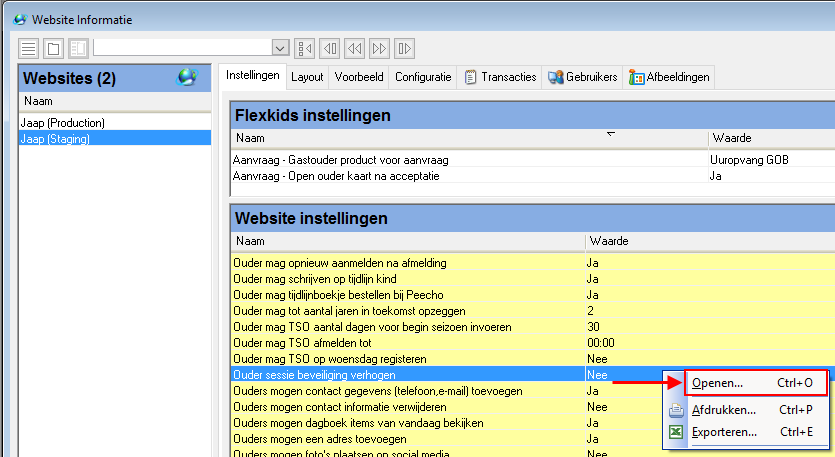This screenshot has width=835, height=457.
Task: Go to the Afbeeldingen tab
Action: point(668,77)
